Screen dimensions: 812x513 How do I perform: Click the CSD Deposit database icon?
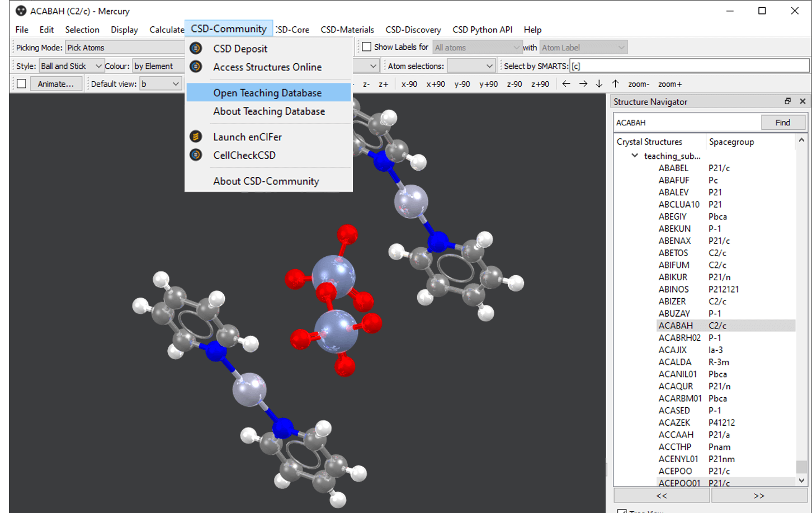[x=196, y=49]
